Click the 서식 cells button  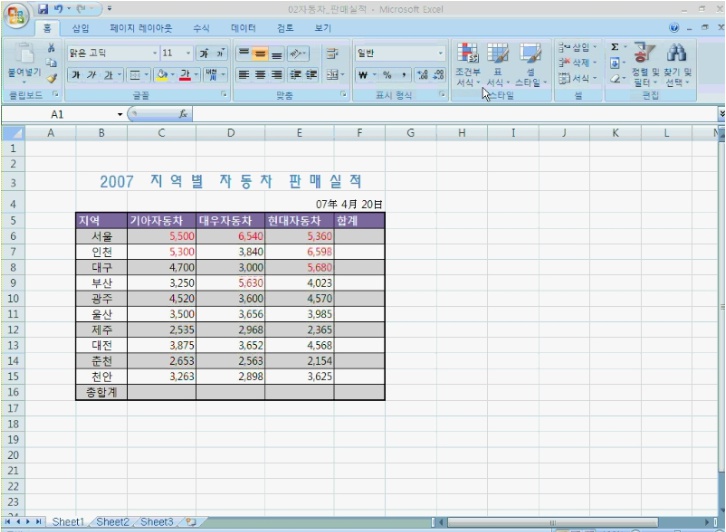pyautogui.click(x=577, y=78)
